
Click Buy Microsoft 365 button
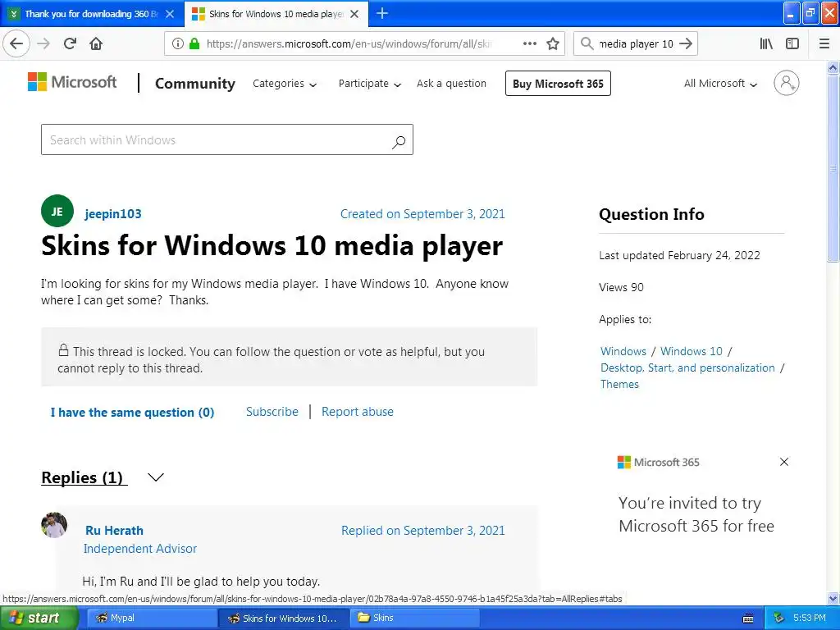tap(558, 84)
